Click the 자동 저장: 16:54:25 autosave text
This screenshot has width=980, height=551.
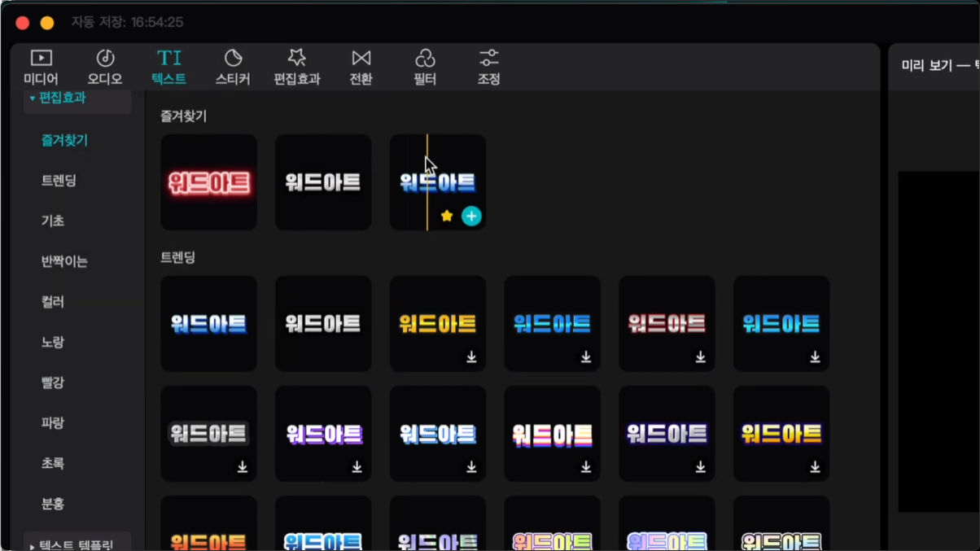coord(127,22)
